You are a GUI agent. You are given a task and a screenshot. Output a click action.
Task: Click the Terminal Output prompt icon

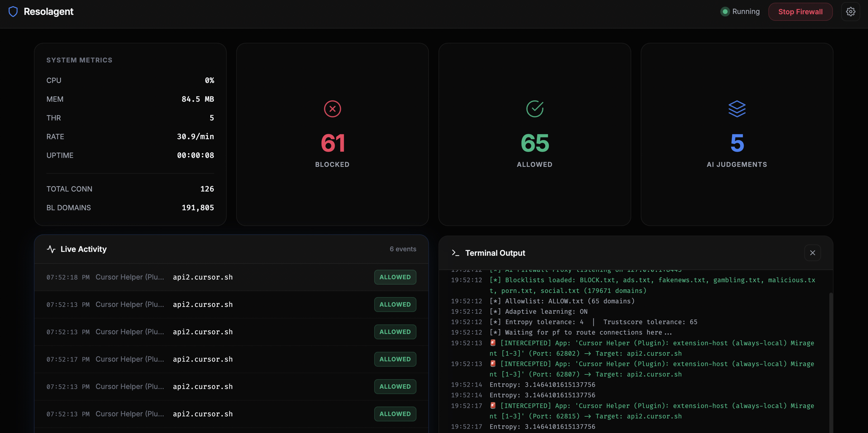click(455, 253)
